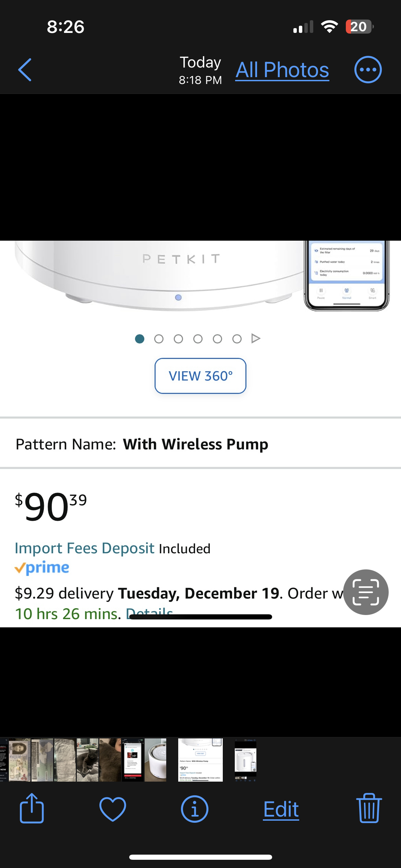
Task: Delete this screenshot with the trash icon
Action: click(x=369, y=809)
